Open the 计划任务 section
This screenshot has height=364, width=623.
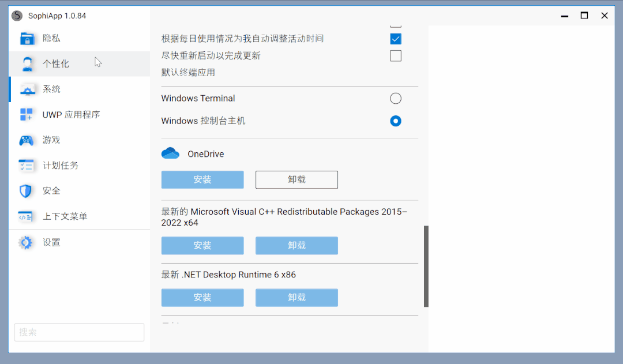click(80, 166)
